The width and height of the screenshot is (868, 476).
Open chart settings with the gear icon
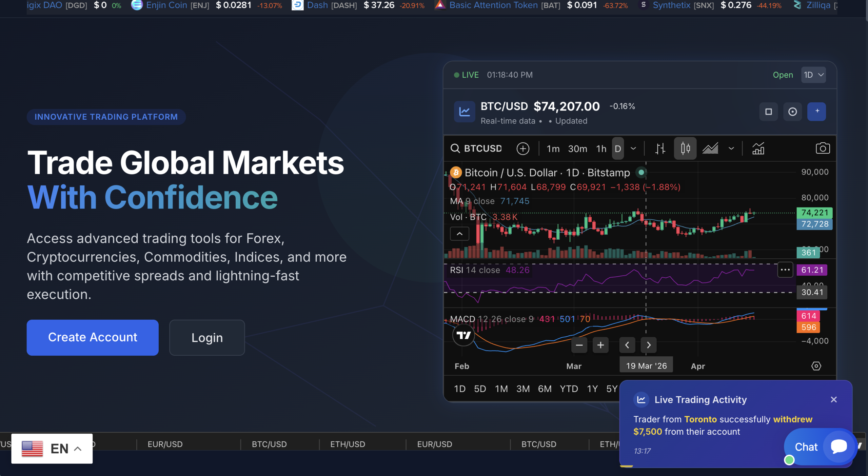coord(816,366)
